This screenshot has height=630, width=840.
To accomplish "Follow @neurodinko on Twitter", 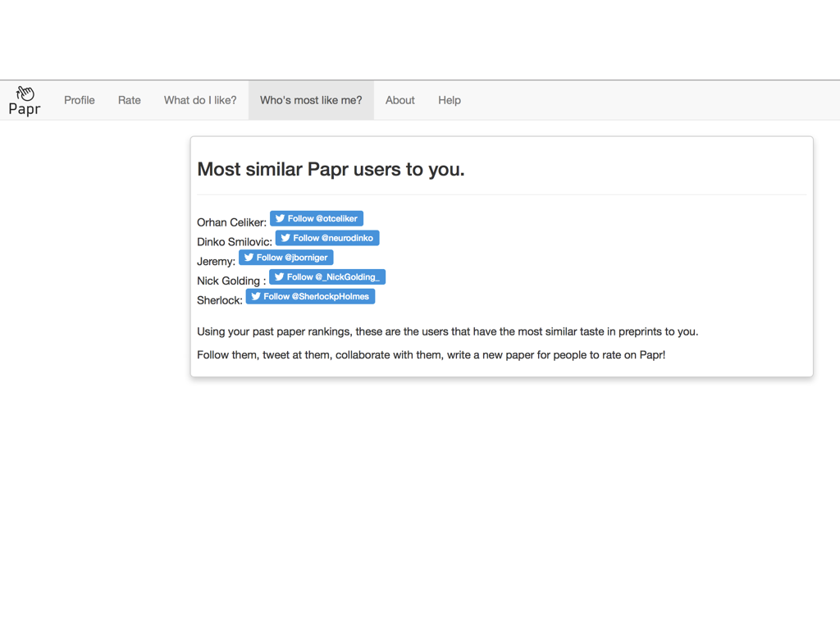I will pos(327,238).
